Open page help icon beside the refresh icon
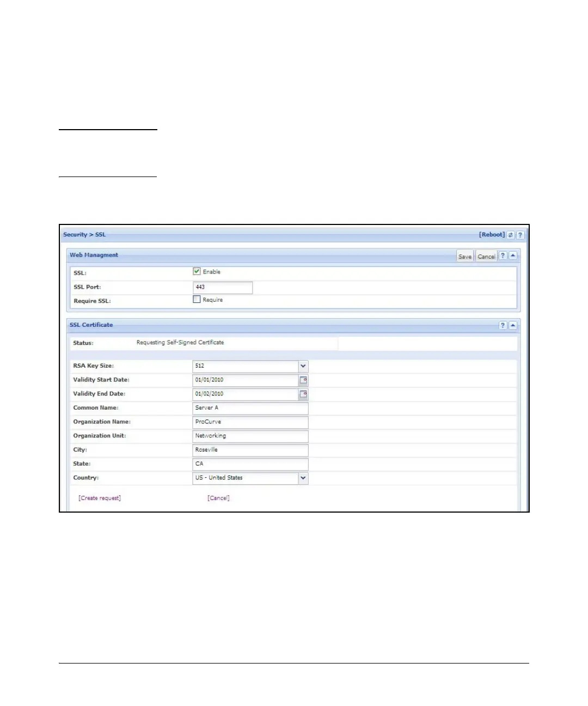Screen dimensions: 588x706 (520, 235)
